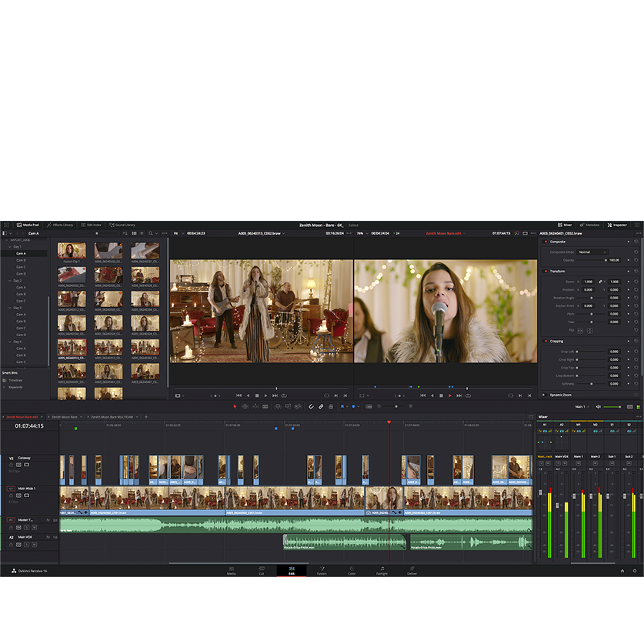Mute the Main VOX audio track
Viewport: 644px width, 644px height.
(34, 544)
